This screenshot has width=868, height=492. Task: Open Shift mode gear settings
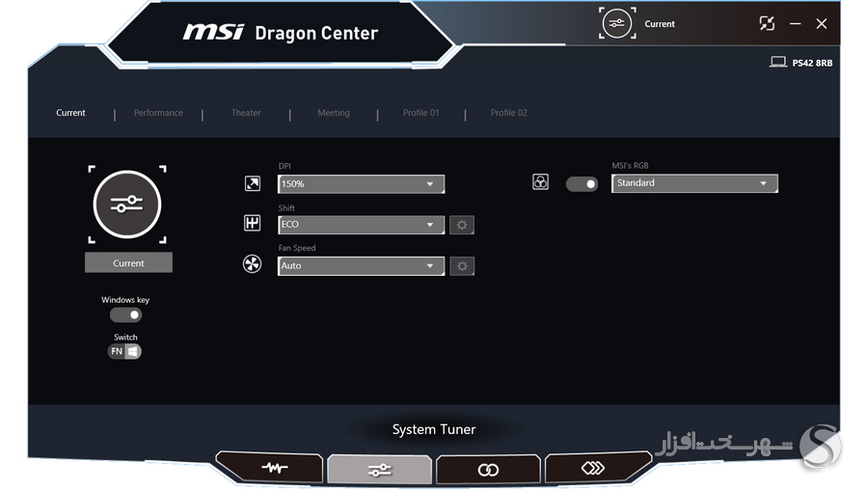462,225
